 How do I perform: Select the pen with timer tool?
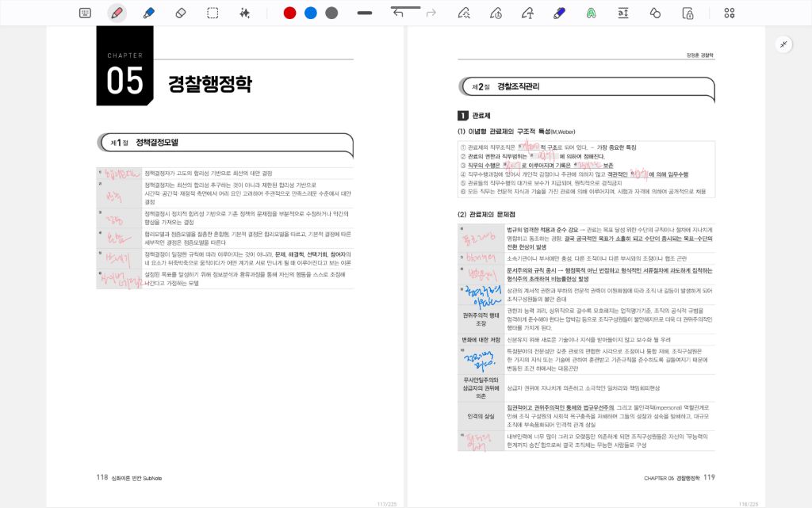coord(496,13)
